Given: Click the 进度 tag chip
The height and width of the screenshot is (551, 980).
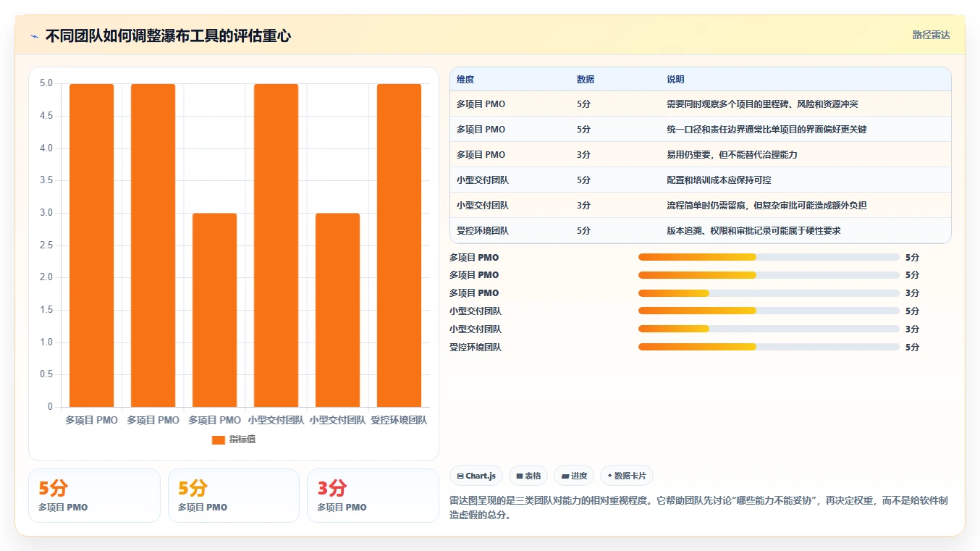Looking at the screenshot, I should click(574, 476).
